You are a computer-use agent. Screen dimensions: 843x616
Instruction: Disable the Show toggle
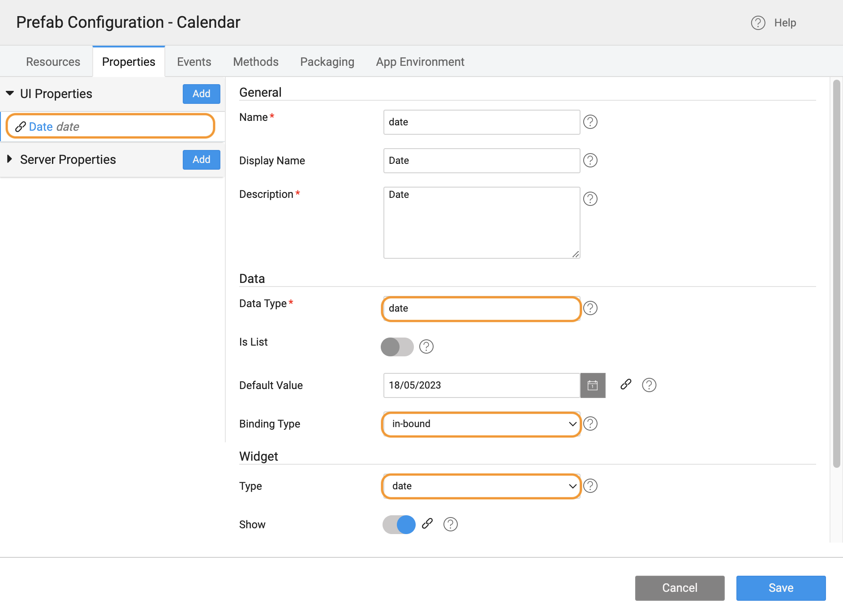coord(399,524)
